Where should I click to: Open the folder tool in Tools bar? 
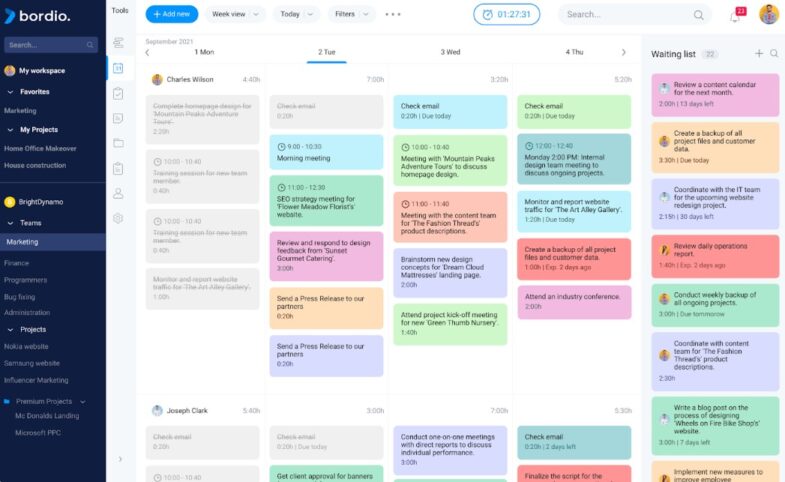[x=118, y=143]
